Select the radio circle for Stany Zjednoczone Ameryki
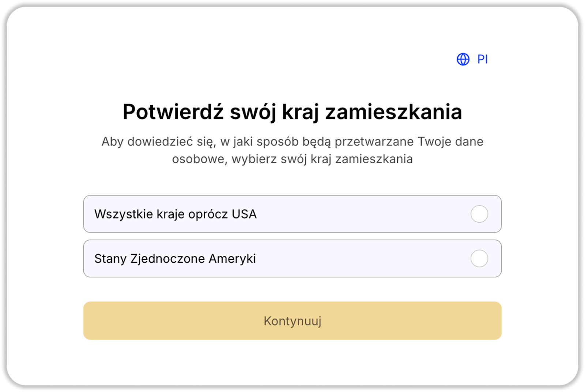585x392 pixels. point(479,259)
